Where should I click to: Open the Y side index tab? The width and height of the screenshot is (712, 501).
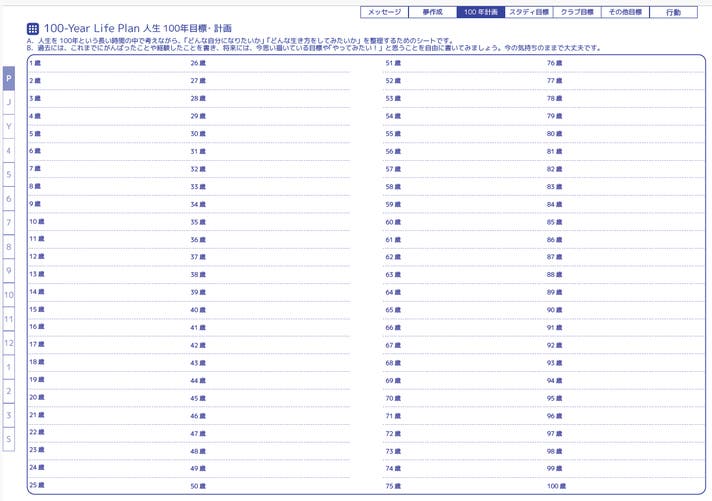tap(8, 126)
